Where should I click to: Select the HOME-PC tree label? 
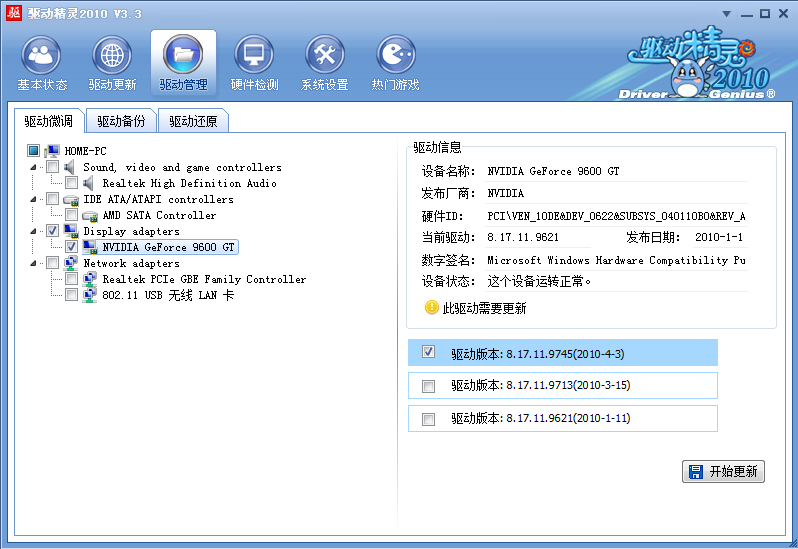[x=86, y=151]
